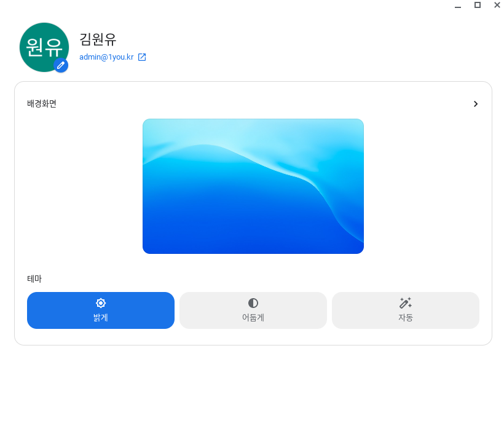Viewport: 504px width, 434px height.
Task: Open the blue wallpaper preview thumbnail
Action: (x=253, y=186)
